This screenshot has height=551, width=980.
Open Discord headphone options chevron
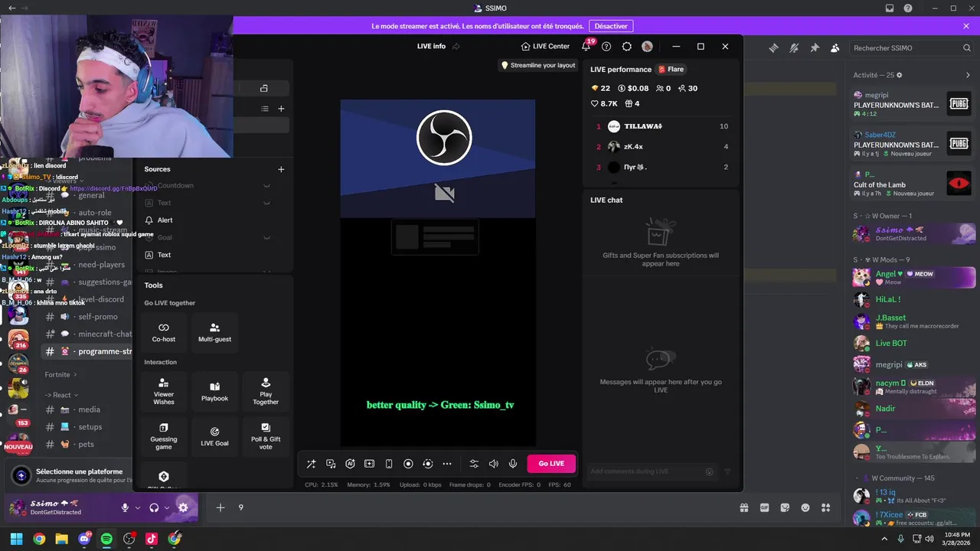tap(168, 507)
